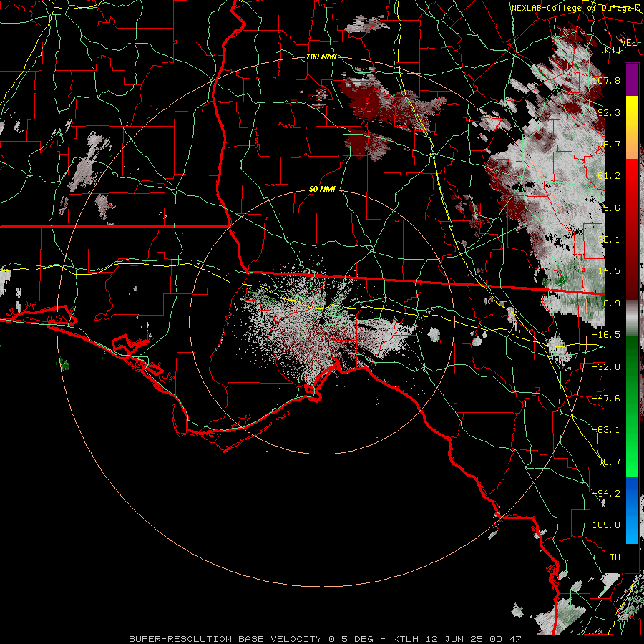Image resolution: width=644 pixels, height=644 pixels.
Task: Click the TH label on the scale
Action: [615, 557]
